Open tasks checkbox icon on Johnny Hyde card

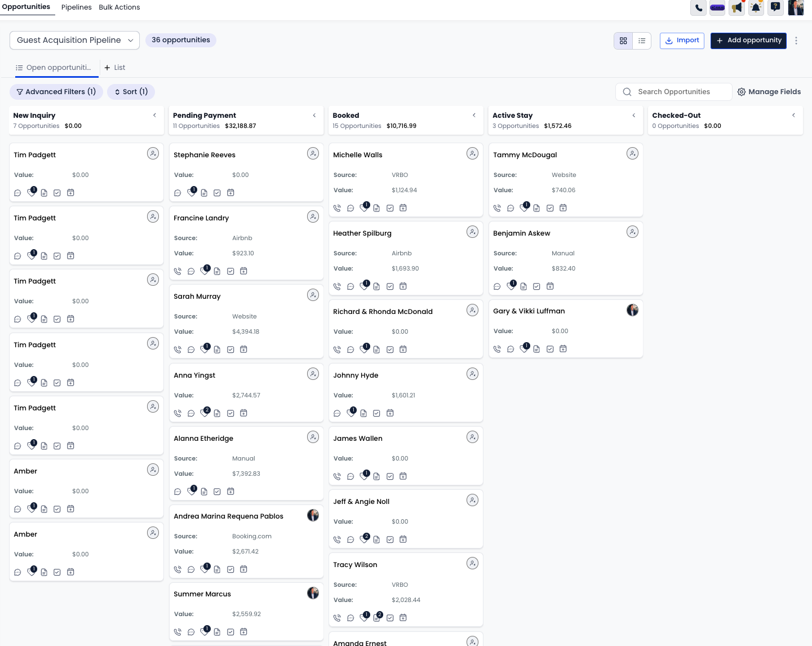point(376,413)
